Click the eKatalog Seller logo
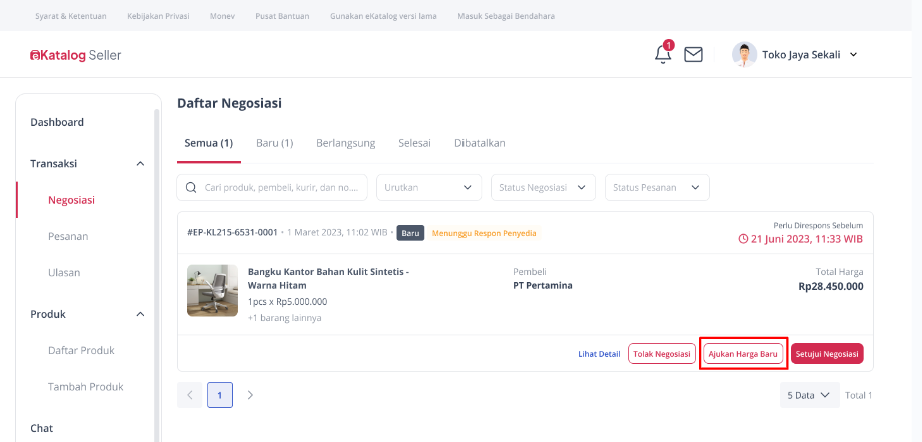Screen dimensions: 922x442 pos(75,55)
